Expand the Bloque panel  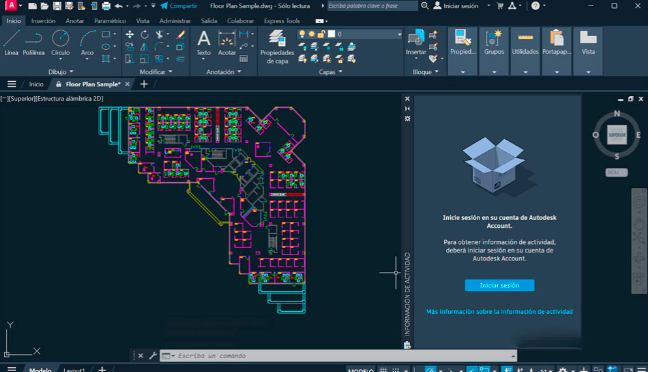(x=425, y=72)
